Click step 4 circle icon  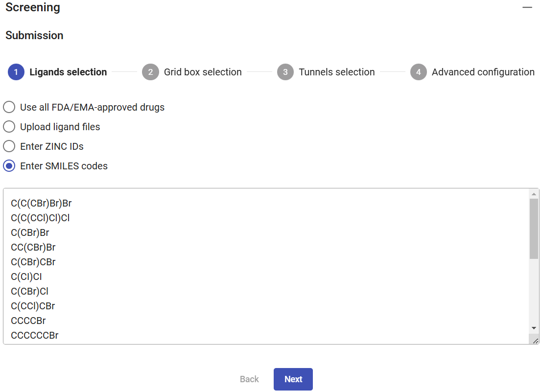419,72
